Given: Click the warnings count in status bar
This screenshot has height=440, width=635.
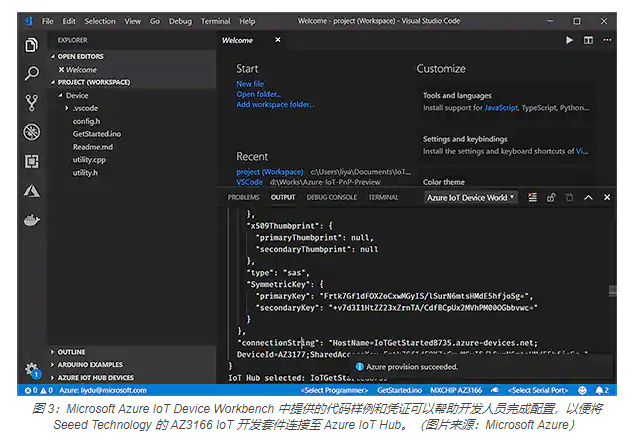Looking at the screenshot, I should [47, 391].
